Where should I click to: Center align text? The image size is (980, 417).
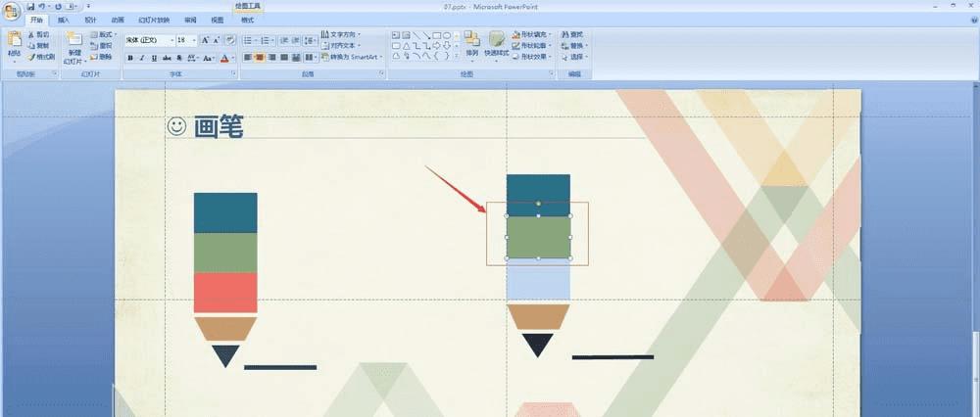[260, 58]
